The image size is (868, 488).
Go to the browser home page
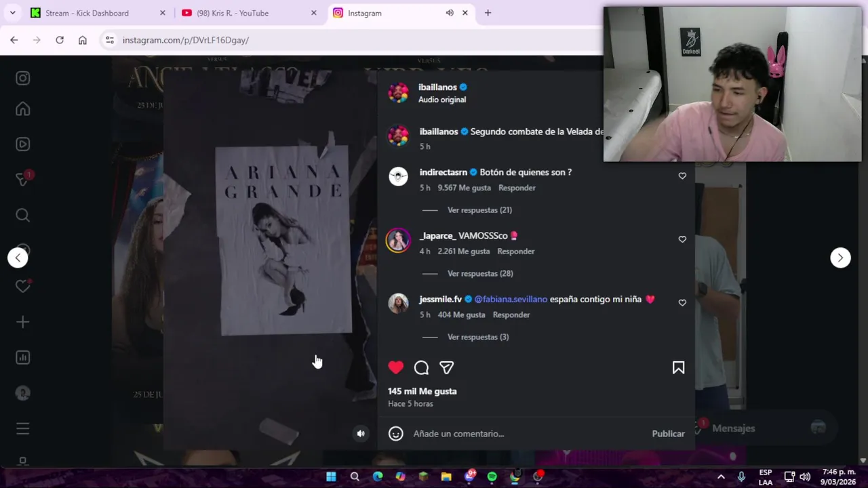click(x=83, y=40)
